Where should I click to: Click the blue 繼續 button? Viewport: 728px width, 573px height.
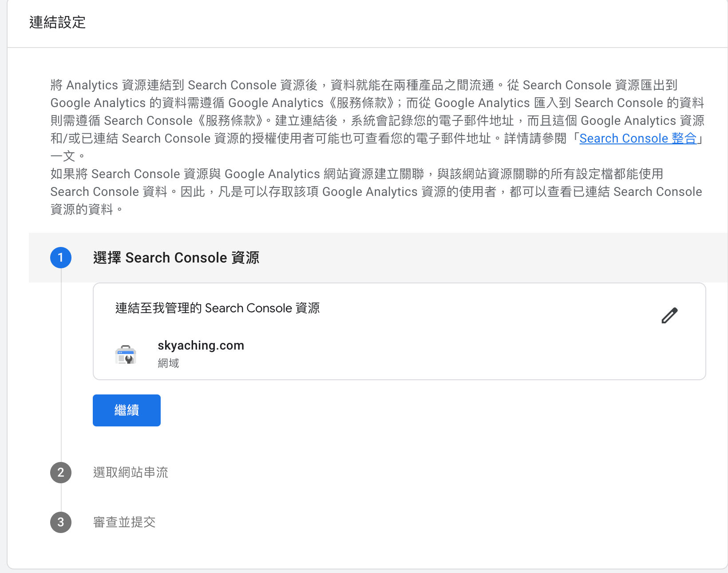[127, 410]
